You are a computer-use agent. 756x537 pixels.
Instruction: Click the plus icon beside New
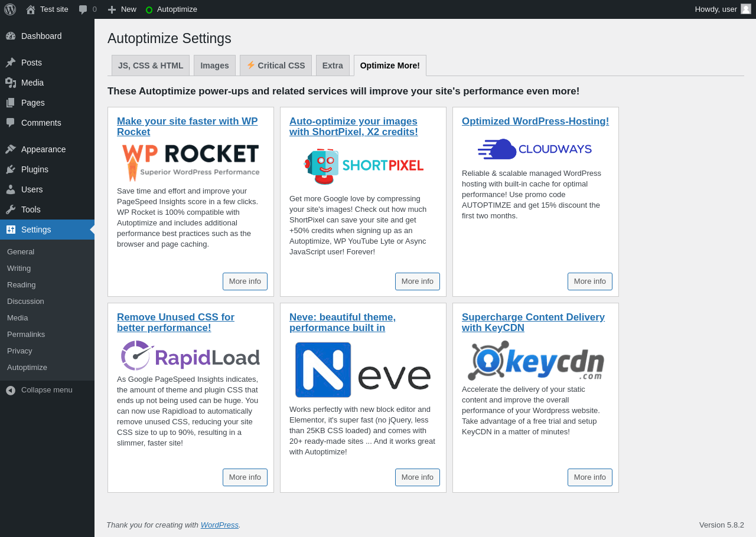point(112,9)
